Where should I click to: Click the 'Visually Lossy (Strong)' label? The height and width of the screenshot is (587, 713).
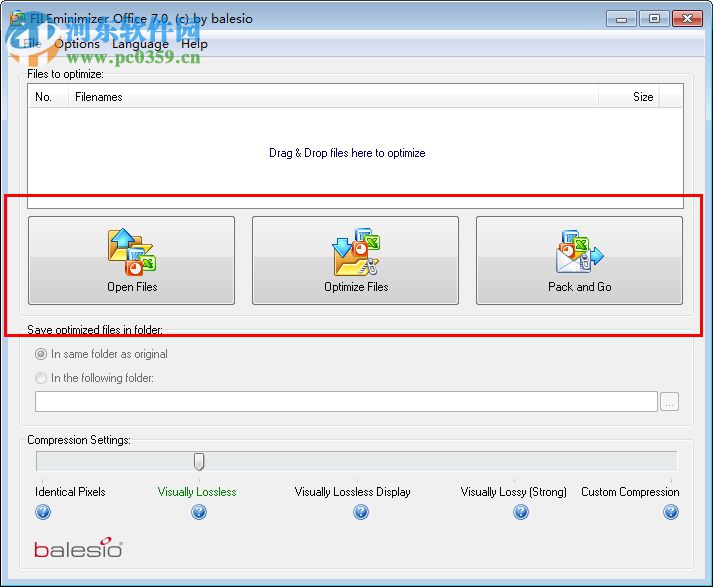pos(513,492)
